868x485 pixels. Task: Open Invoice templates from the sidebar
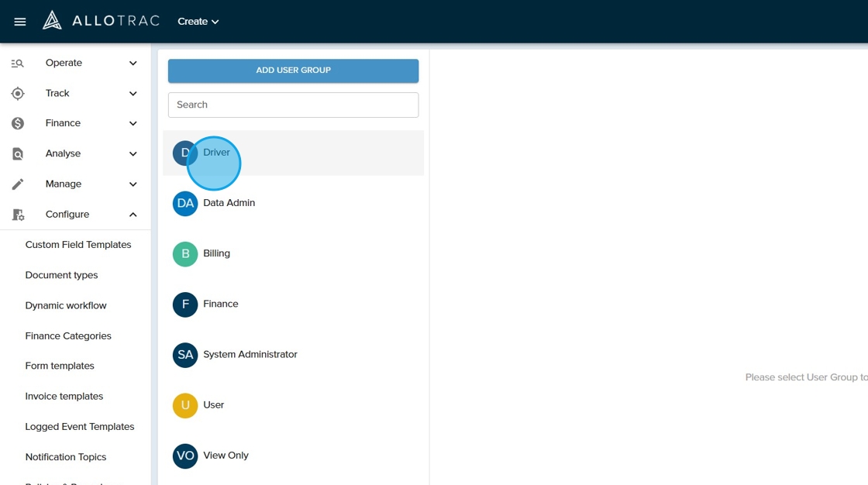64,396
